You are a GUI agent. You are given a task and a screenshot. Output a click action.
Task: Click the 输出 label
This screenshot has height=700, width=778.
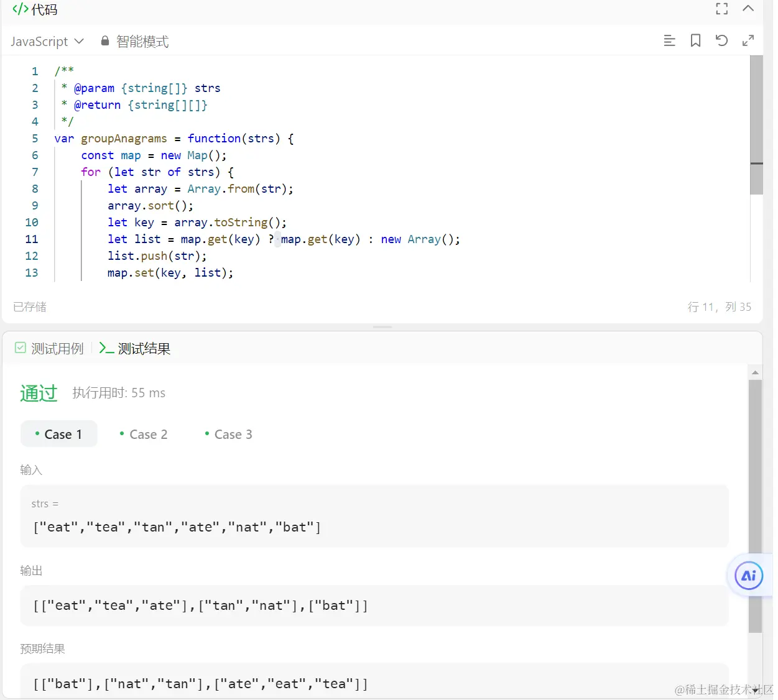click(x=31, y=571)
